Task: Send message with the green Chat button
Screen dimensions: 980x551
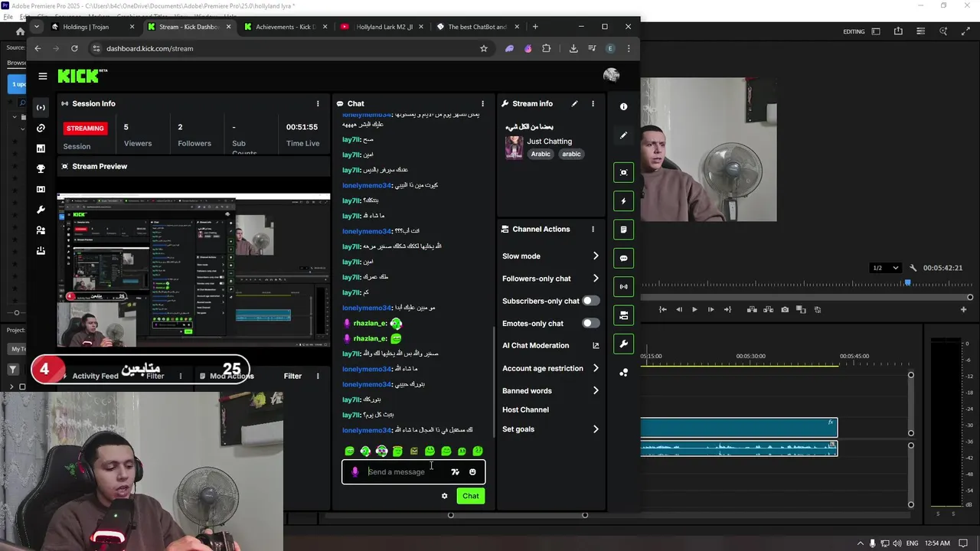Action: click(471, 496)
